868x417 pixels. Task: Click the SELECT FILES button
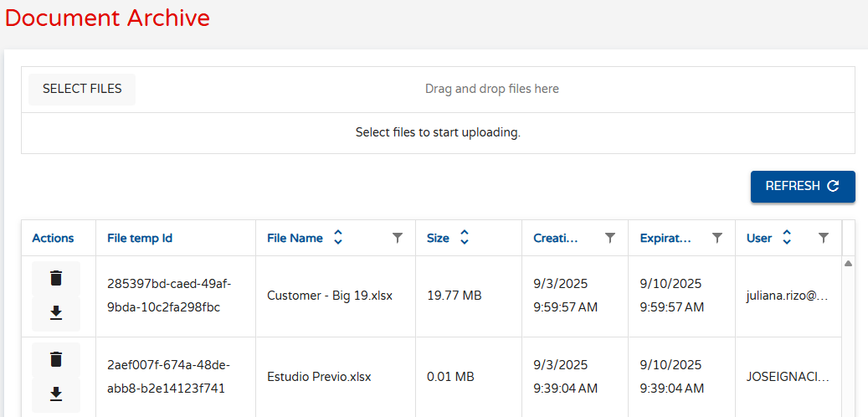coord(82,89)
